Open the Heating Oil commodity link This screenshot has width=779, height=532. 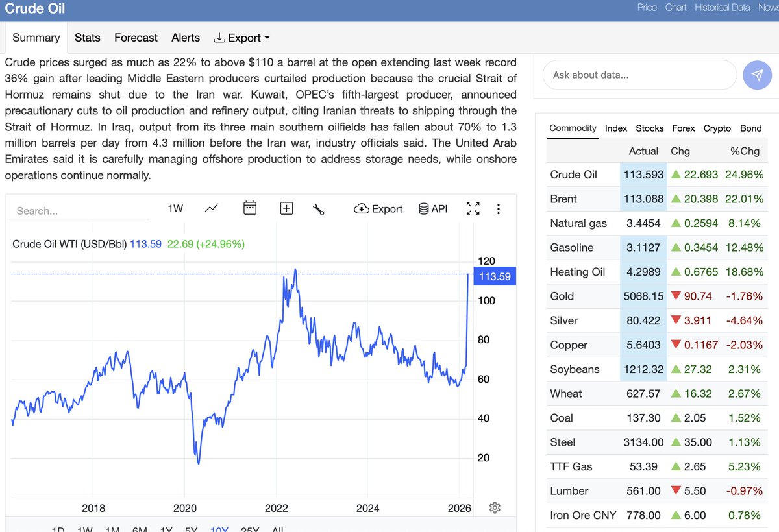coord(577,272)
